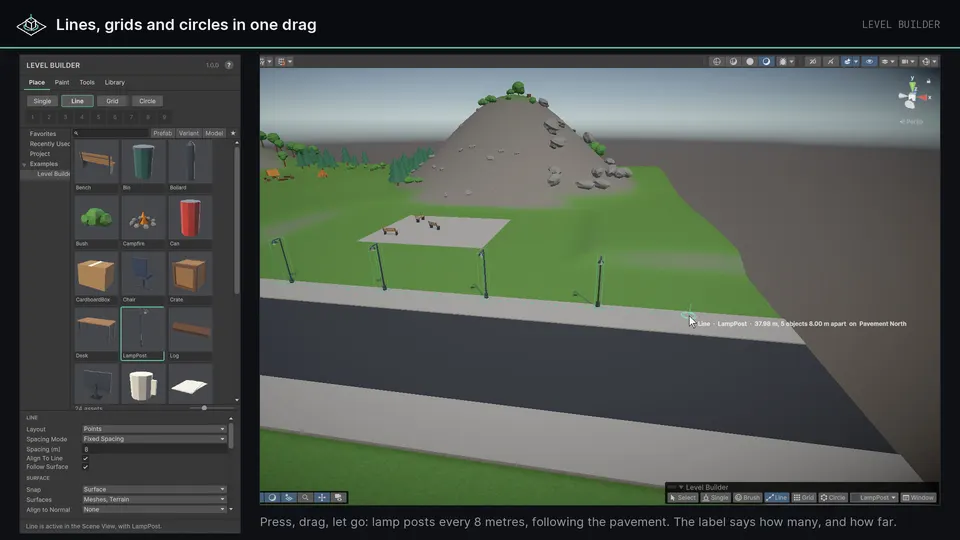Toggle the Prefab filter button
The image size is (960, 540).
(162, 133)
